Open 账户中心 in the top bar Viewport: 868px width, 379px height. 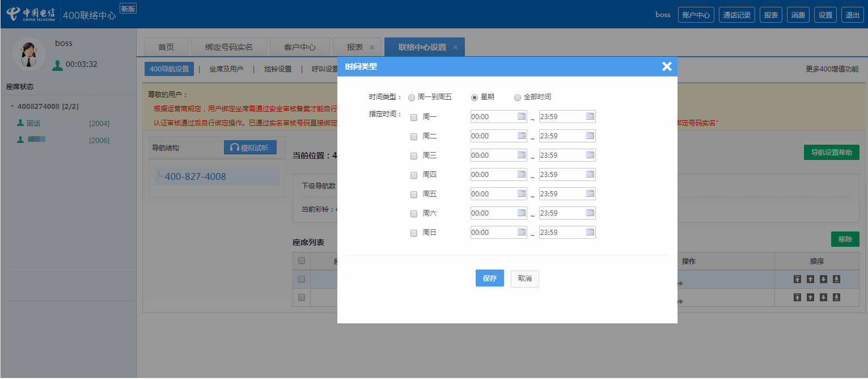[x=696, y=15]
